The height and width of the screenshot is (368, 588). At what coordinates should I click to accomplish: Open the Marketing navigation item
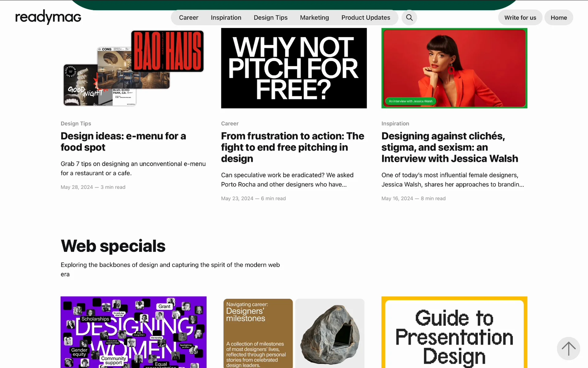point(315,17)
